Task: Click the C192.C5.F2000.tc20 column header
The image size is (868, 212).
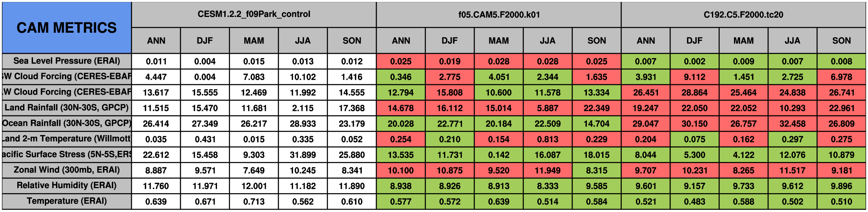Action: click(743, 15)
